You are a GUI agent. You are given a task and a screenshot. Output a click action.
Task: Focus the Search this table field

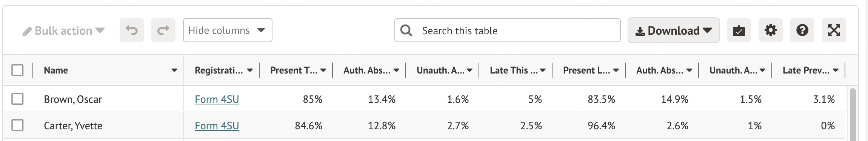click(507, 30)
